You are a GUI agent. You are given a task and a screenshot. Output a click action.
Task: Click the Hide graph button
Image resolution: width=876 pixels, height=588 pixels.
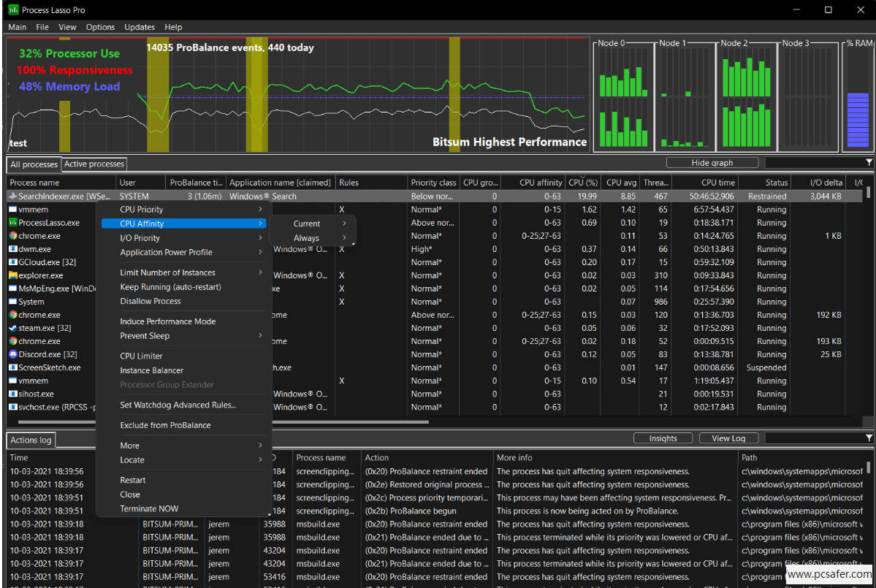pos(712,163)
